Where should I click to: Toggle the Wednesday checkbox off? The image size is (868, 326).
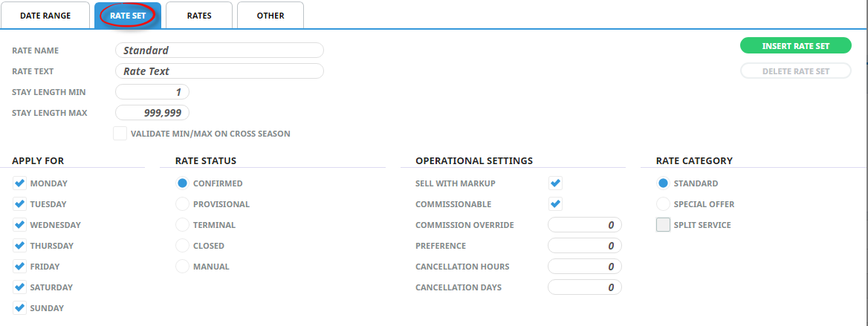[x=19, y=225]
